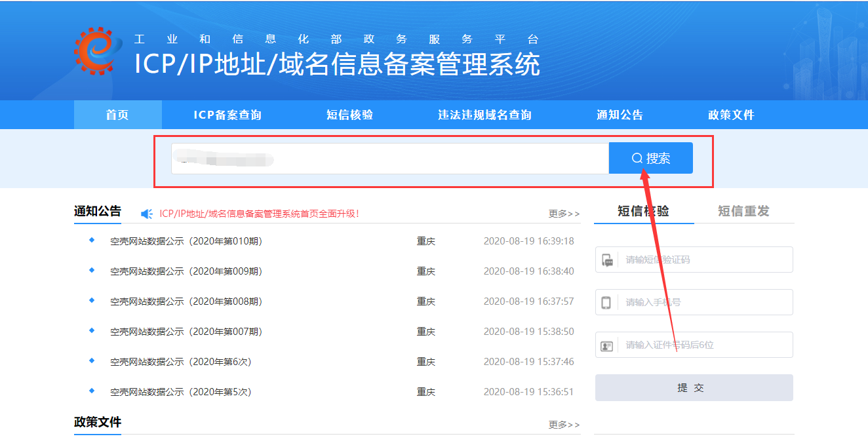Click the blue diamond bullet beside 2020年第009期
The height and width of the screenshot is (447, 868).
click(92, 270)
